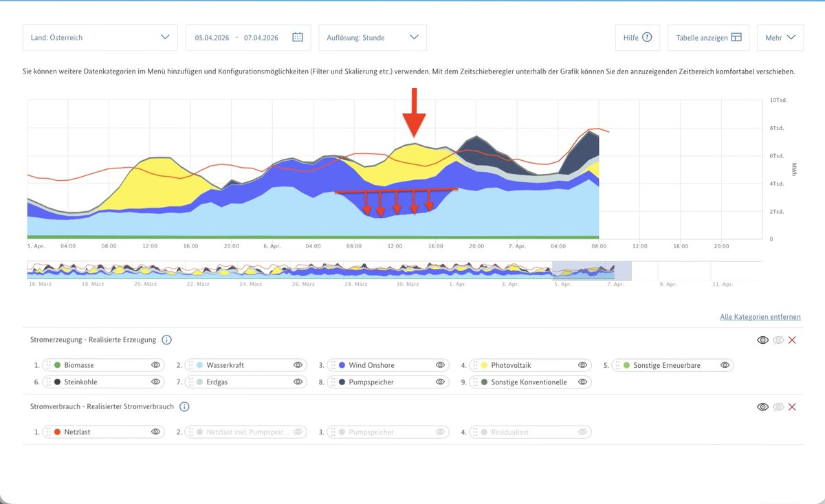Open info icon next to Realisierter Stromverbrauch
The image size is (825, 504).
click(x=184, y=406)
